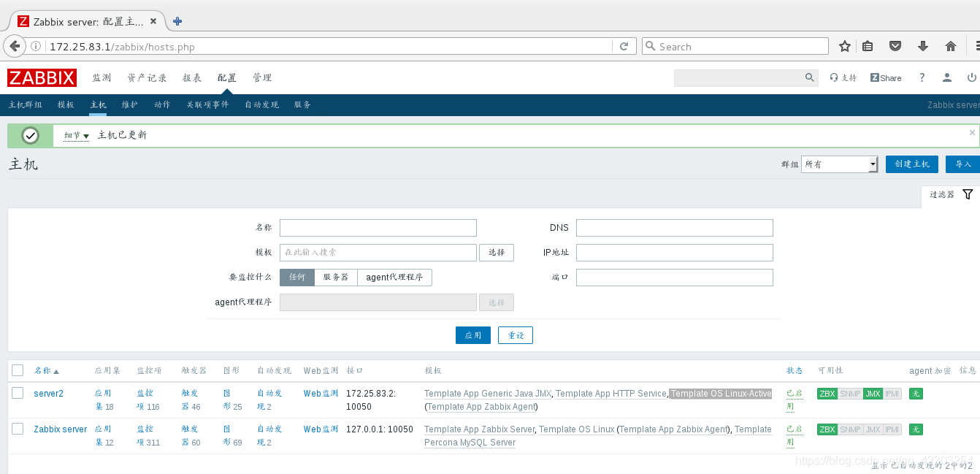This screenshot has width=980, height=474.
Task: Select the 任何 monitored-by option
Action: pos(297,278)
